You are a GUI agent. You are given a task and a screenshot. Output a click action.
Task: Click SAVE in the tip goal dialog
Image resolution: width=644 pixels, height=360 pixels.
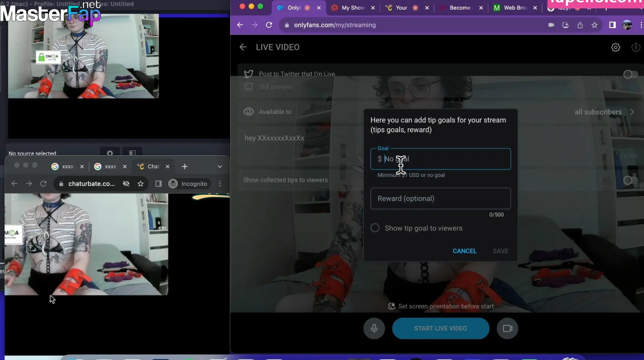point(500,251)
